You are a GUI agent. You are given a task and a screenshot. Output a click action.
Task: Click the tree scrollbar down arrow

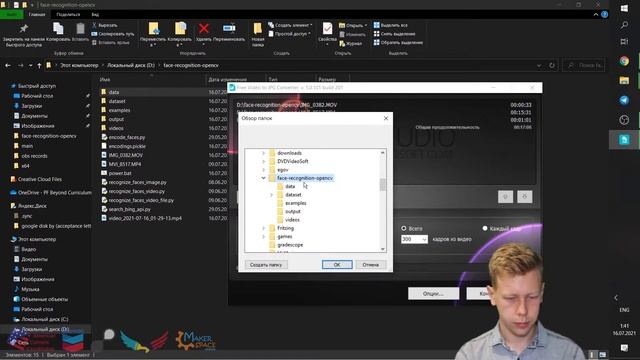(382, 249)
